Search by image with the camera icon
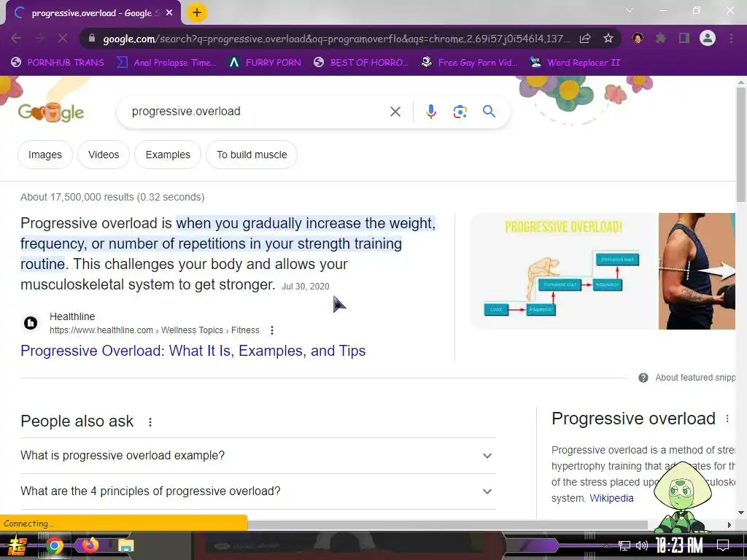The height and width of the screenshot is (560, 747). coord(460,112)
